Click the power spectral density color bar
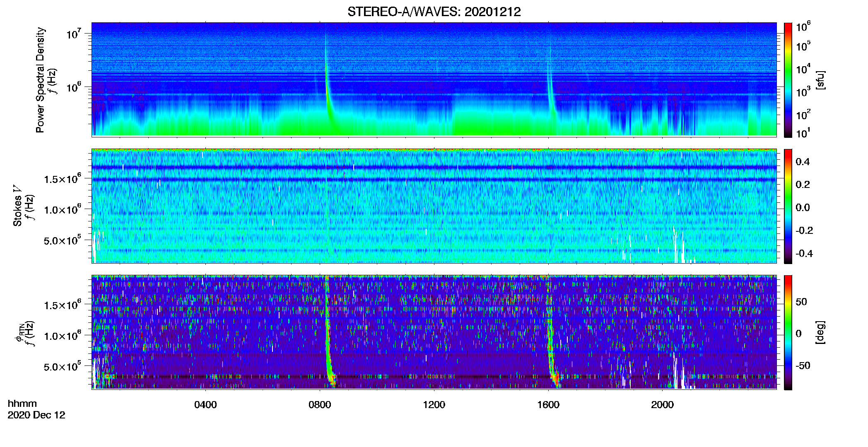The image size is (868, 447). tap(788, 80)
